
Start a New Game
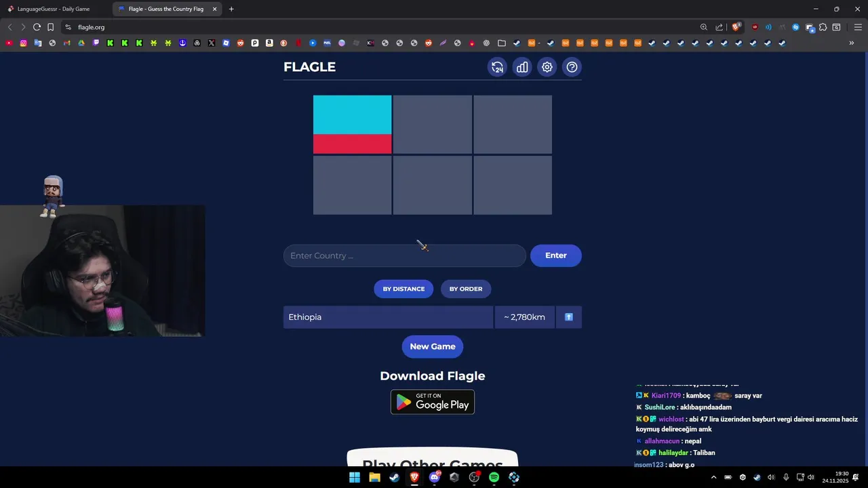[433, 346]
